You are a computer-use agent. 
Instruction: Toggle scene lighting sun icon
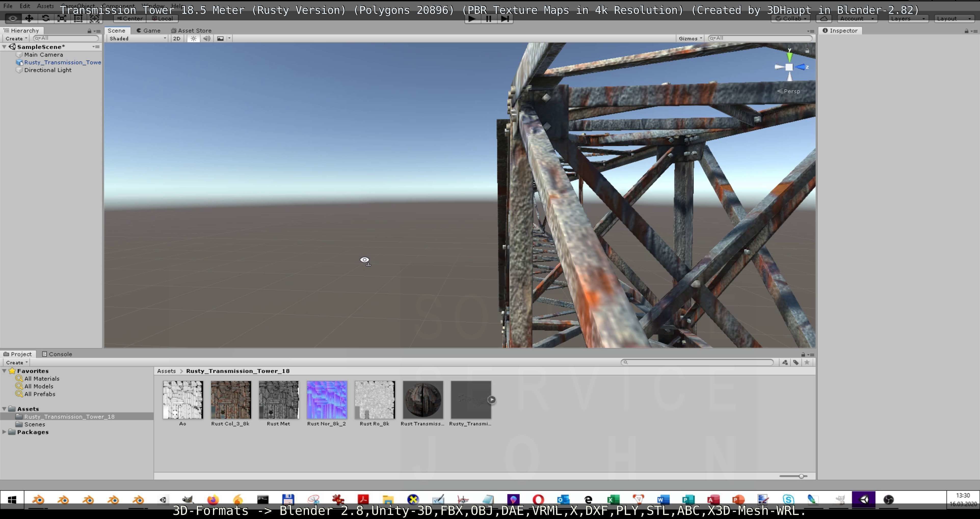(194, 38)
